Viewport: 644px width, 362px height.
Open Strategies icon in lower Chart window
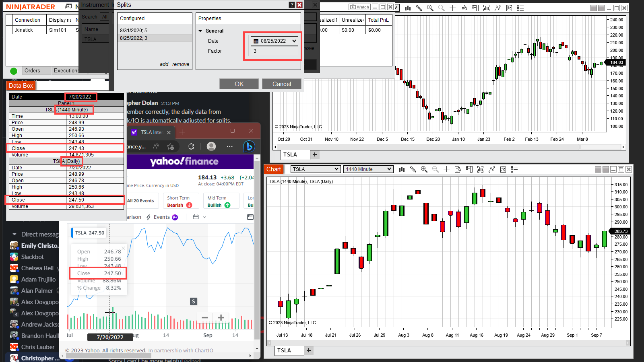[503, 169]
